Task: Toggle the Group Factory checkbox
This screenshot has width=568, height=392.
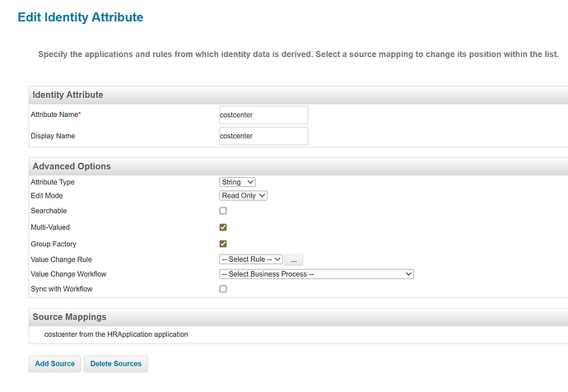Action: 223,244
